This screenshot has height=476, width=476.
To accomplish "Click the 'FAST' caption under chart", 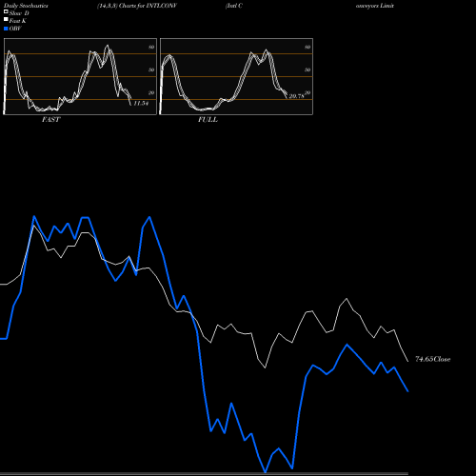I will click(x=51, y=120).
